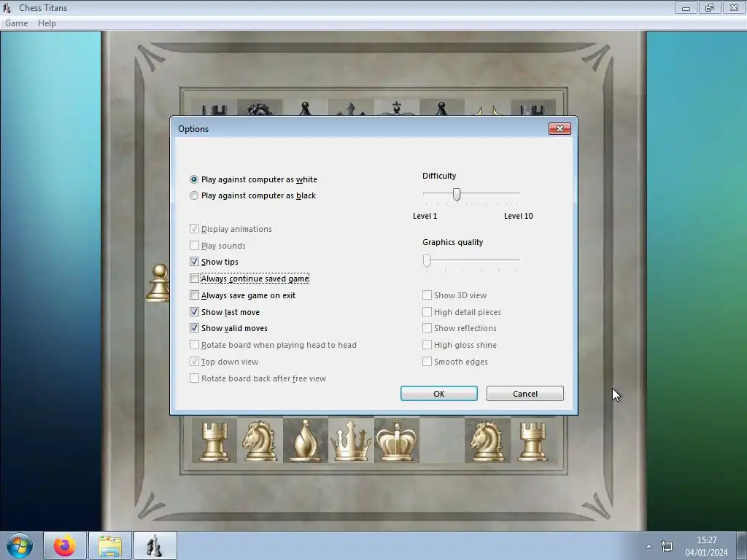Screen dimensions: 747x560
Task: Click the Difficulty slider thumb
Action: click(x=457, y=194)
